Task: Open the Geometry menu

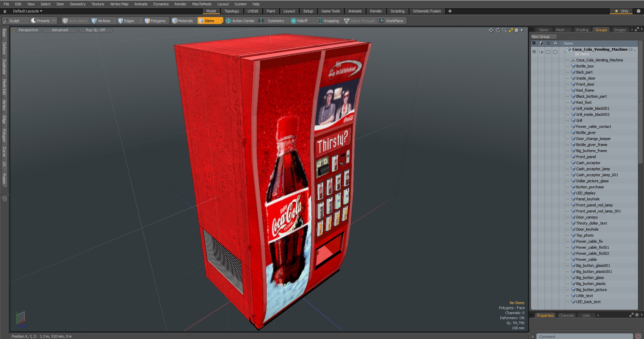Action: tap(78, 4)
